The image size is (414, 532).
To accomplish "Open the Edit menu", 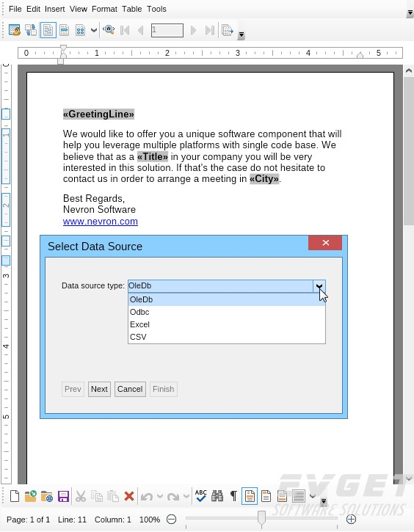I will pos(33,9).
